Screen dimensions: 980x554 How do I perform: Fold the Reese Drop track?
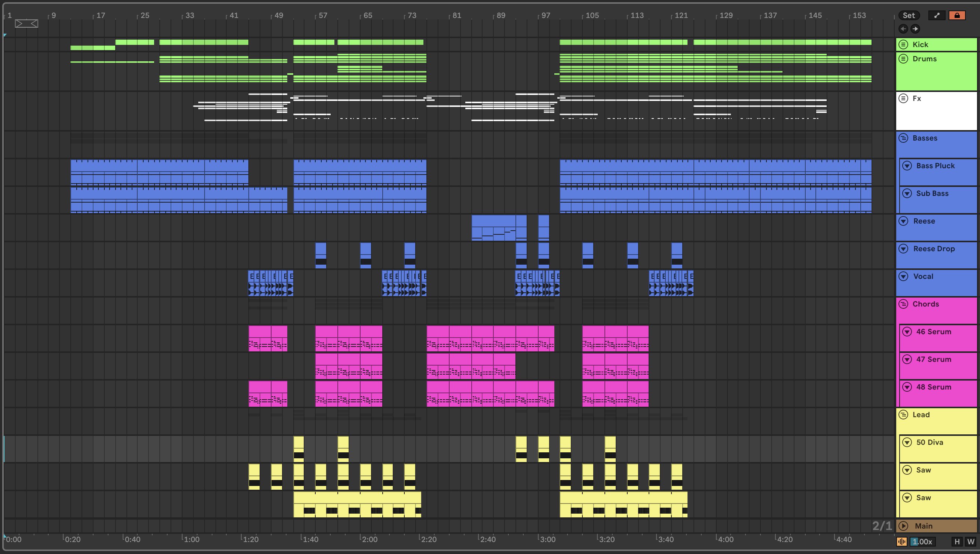903,249
